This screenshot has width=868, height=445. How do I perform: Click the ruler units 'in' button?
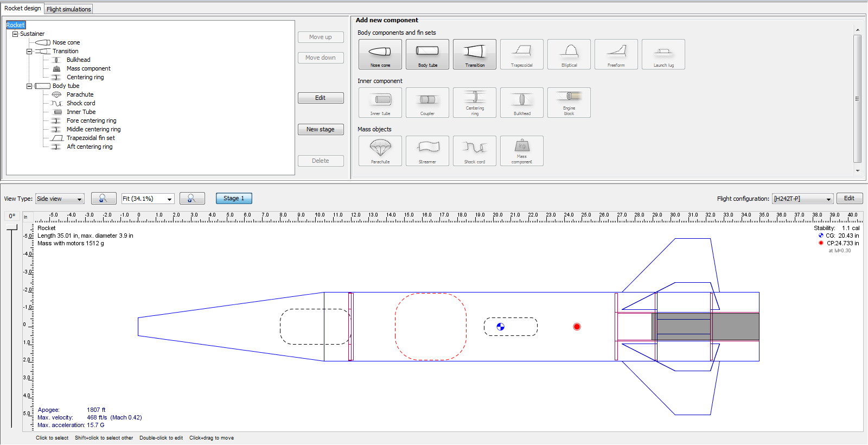25,217
